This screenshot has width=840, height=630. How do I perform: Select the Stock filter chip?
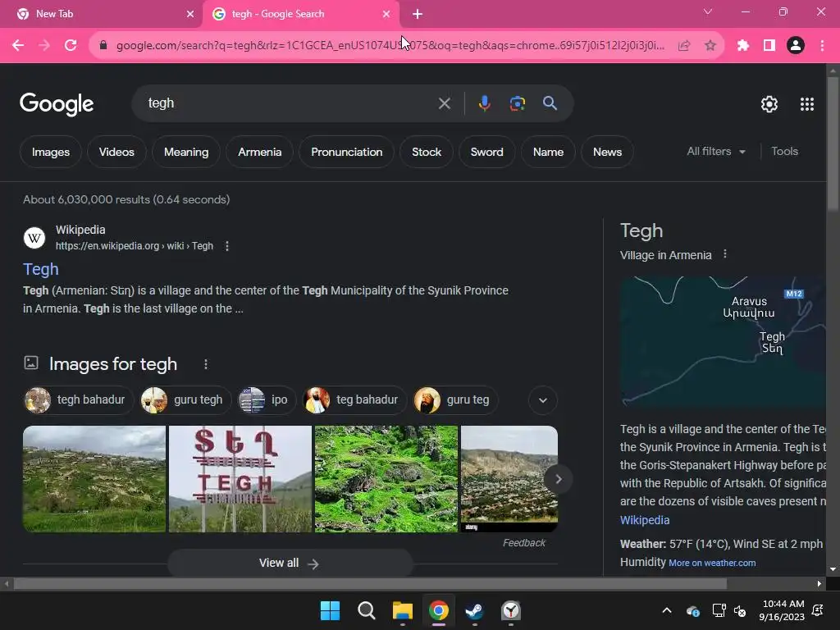click(x=427, y=152)
